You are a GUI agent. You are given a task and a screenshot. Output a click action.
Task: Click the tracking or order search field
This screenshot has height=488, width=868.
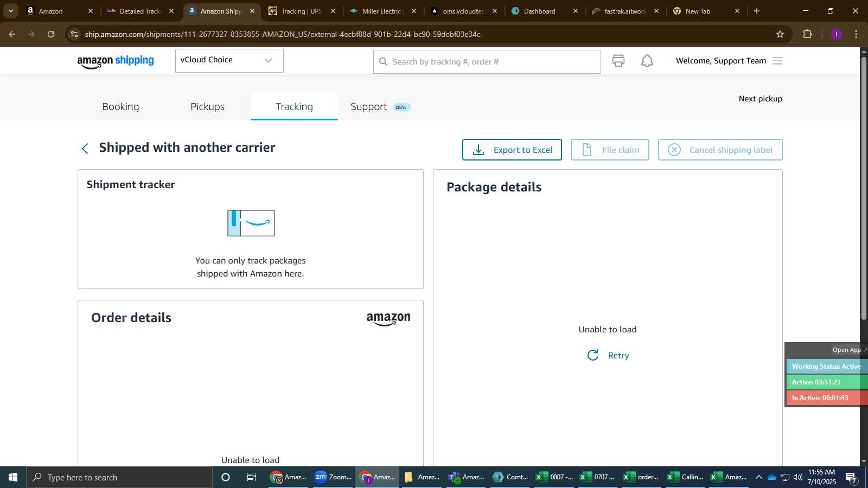487,62
